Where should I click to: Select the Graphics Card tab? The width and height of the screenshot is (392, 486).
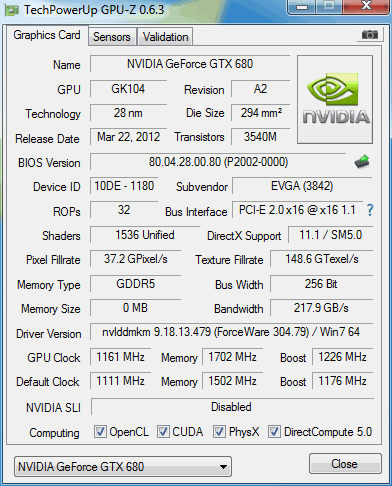[47, 35]
